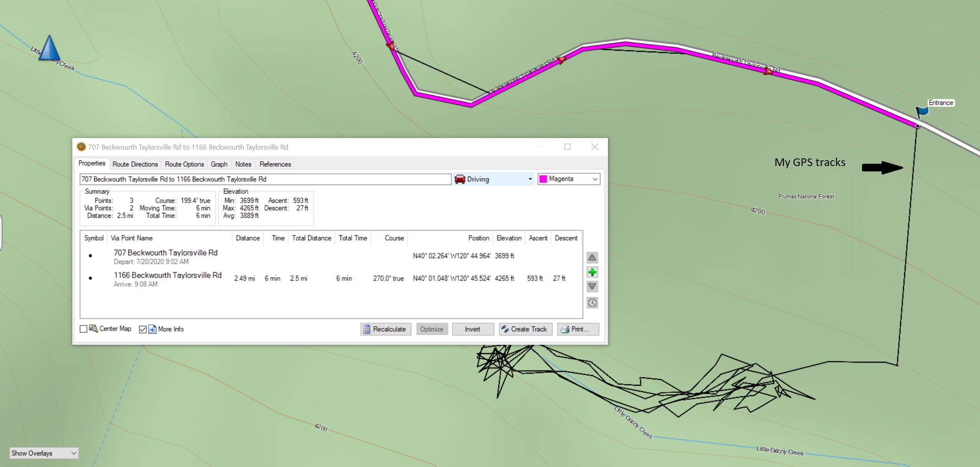Switch to the Route Directions tab
Image resolution: width=980 pixels, height=467 pixels.
135,164
